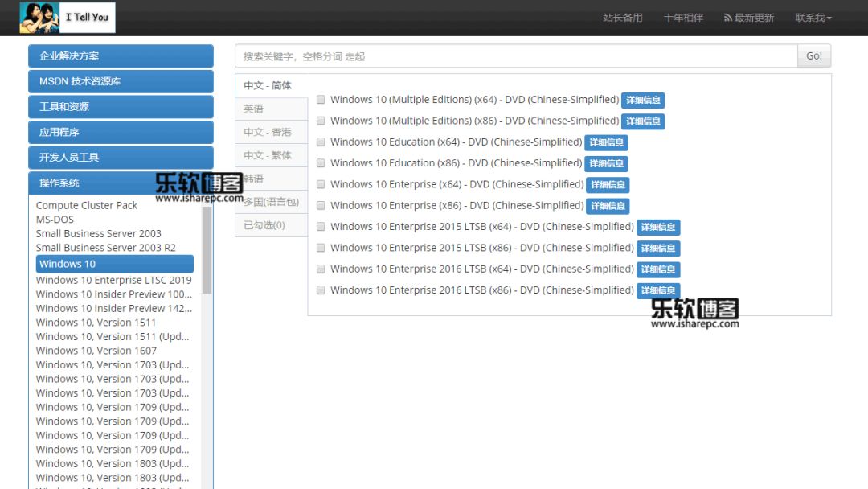Select Windows 10 Insider Preview 142...
The width and height of the screenshot is (868, 489).
[113, 309]
